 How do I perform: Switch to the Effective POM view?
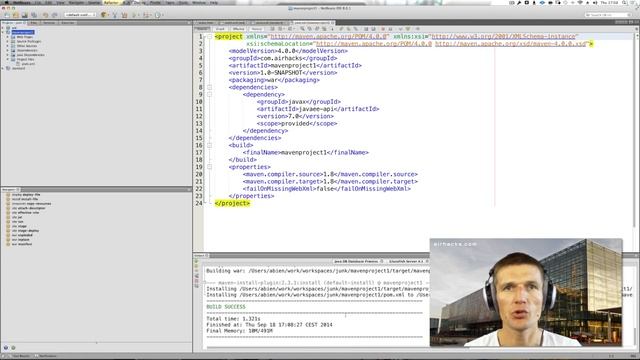tap(238, 29)
